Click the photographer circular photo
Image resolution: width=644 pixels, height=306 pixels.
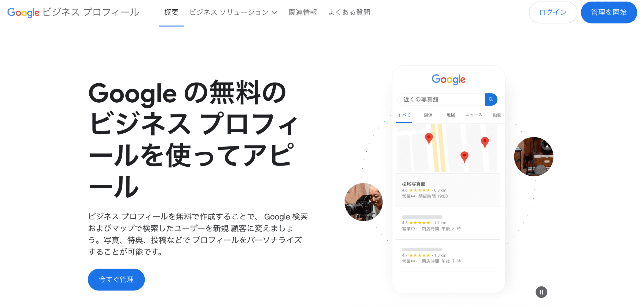(x=364, y=202)
